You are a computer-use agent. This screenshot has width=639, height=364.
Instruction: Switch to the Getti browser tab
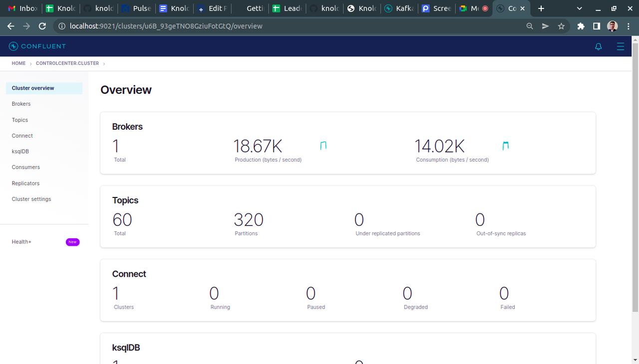[x=249, y=8]
